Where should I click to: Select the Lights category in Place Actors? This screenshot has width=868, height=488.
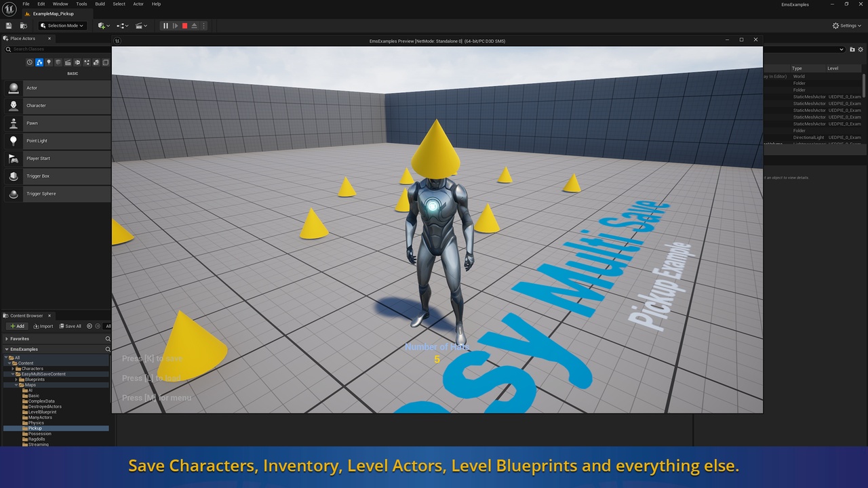coord(49,62)
